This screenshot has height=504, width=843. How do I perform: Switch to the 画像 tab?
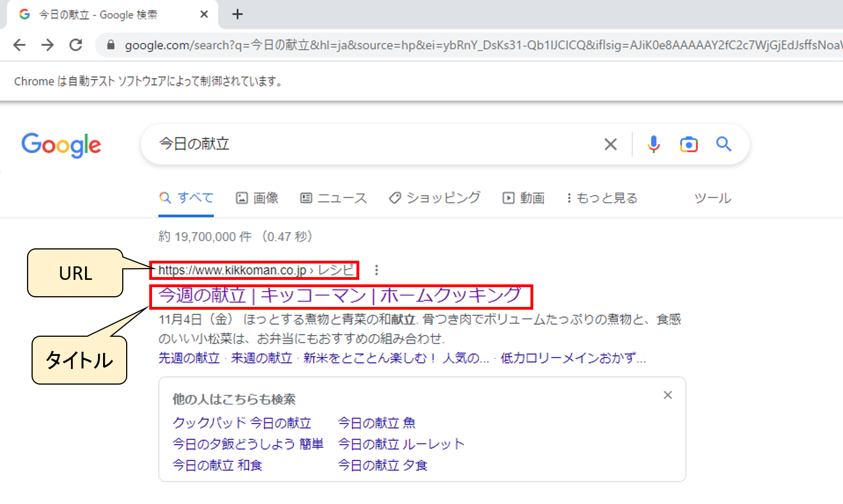click(x=257, y=198)
